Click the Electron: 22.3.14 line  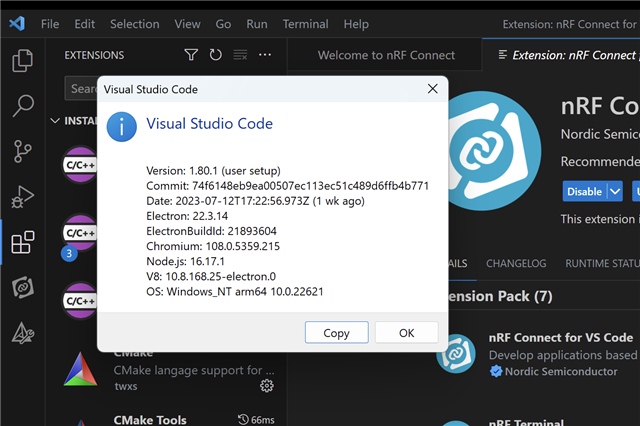(187, 216)
